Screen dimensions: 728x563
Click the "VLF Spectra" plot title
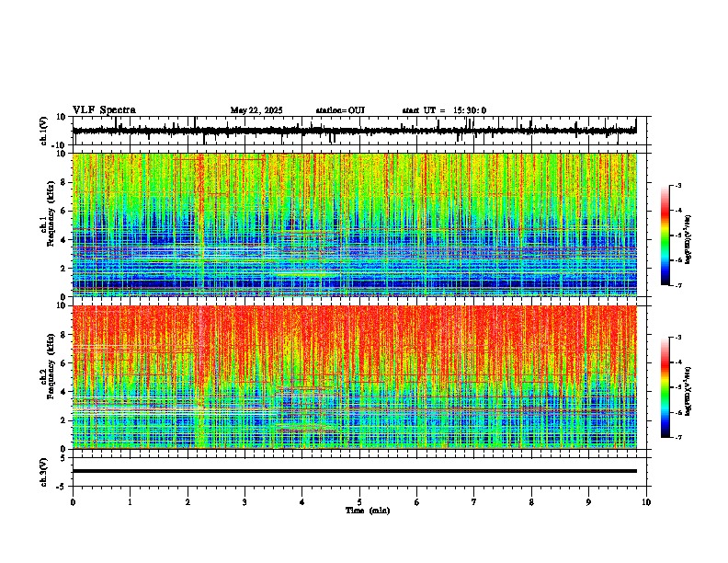[104, 110]
